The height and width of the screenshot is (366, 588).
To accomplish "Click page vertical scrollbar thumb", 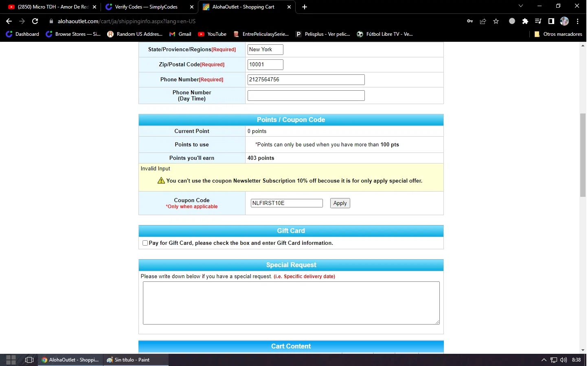I will pos(583,155).
